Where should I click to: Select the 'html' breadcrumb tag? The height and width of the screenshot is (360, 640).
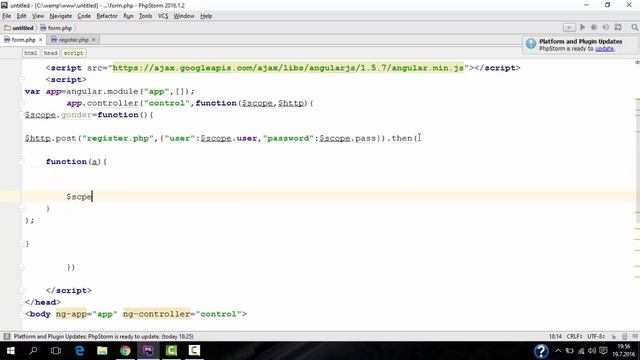30,53
